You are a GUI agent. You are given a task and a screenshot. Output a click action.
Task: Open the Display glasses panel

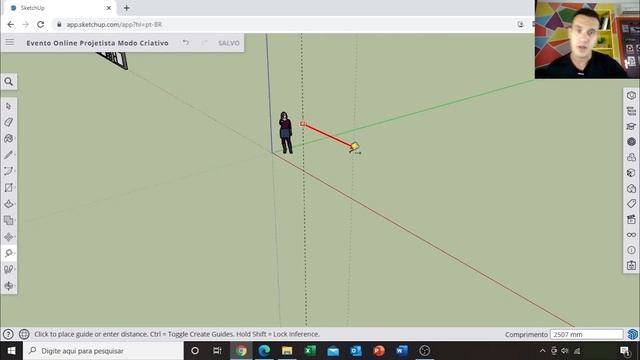(631, 235)
